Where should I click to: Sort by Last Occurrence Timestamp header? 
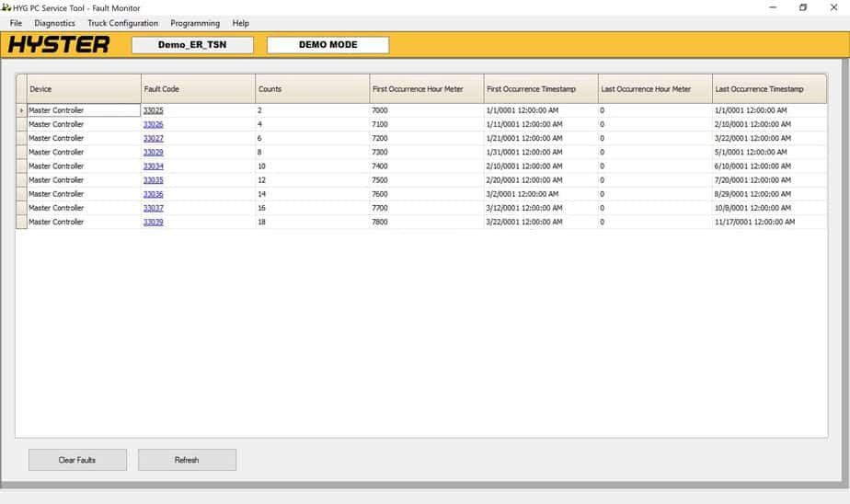coord(769,89)
